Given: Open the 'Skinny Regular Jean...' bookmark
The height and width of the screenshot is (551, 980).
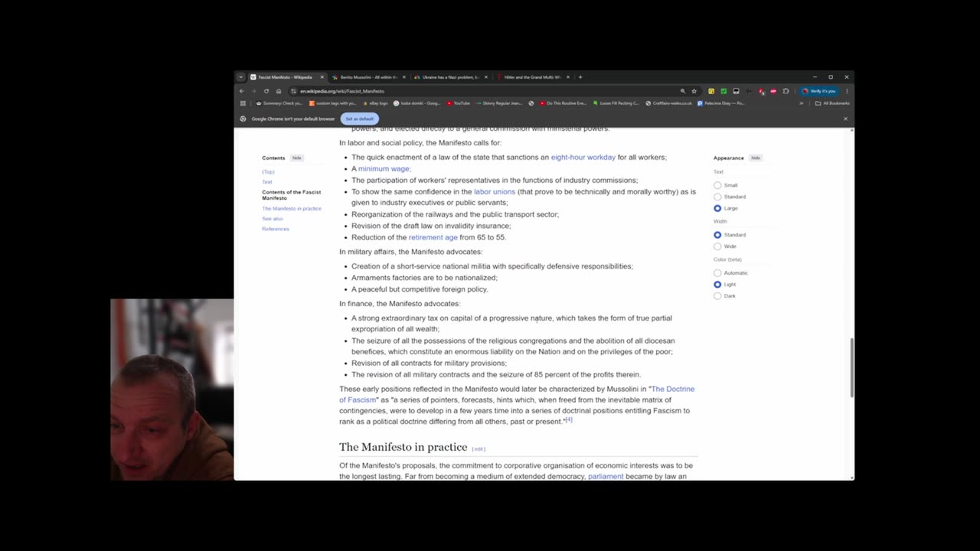Looking at the screenshot, I should [499, 103].
